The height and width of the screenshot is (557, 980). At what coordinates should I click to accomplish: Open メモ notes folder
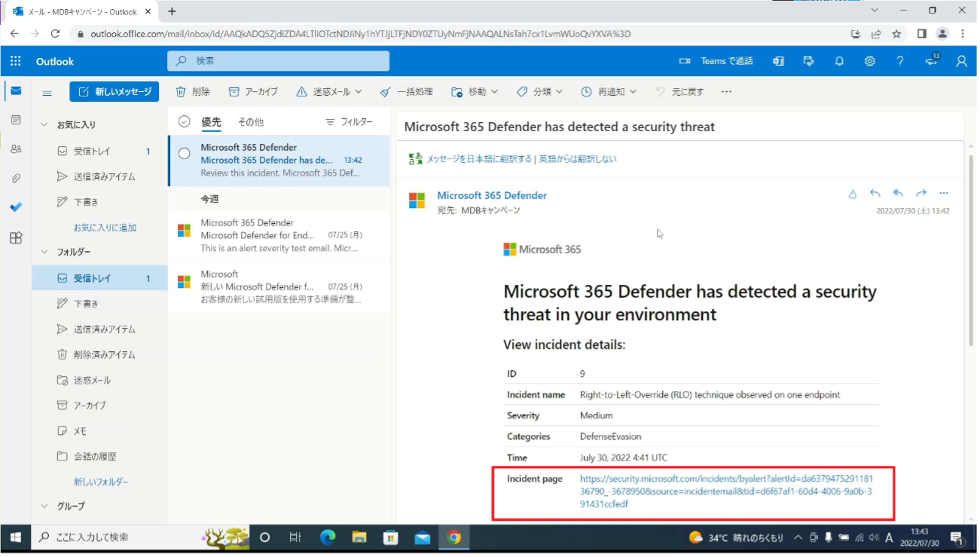coord(99,431)
